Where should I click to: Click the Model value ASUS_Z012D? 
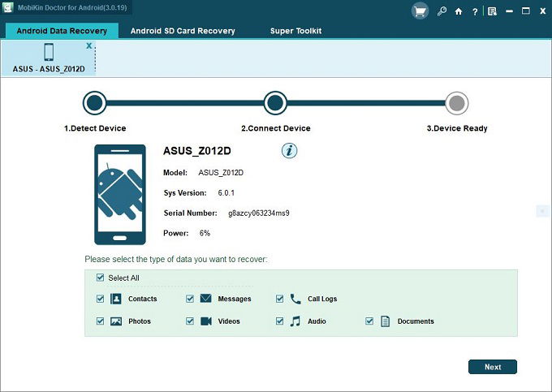point(221,173)
